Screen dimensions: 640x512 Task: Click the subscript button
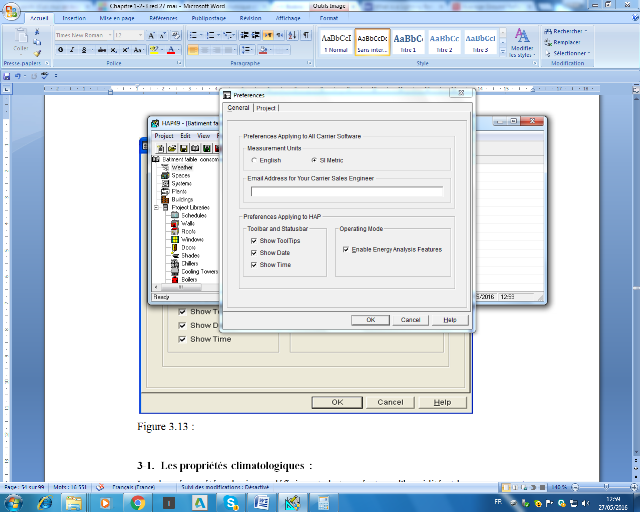(114, 50)
